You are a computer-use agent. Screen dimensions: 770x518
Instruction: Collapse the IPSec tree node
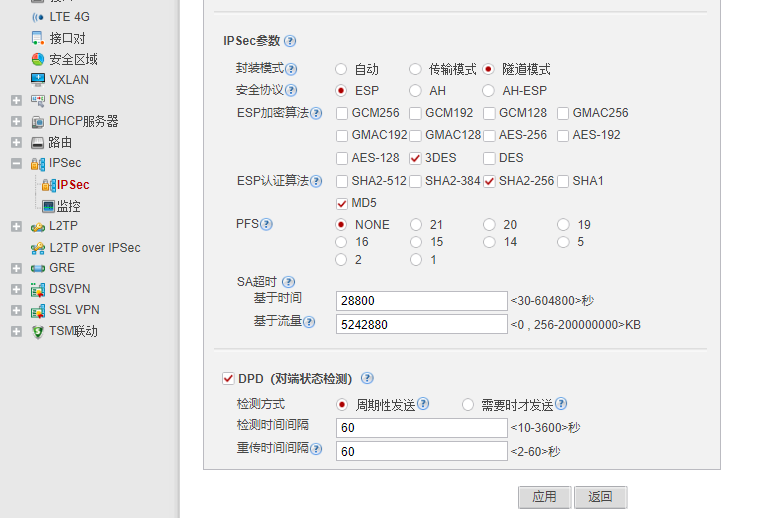(x=16, y=163)
